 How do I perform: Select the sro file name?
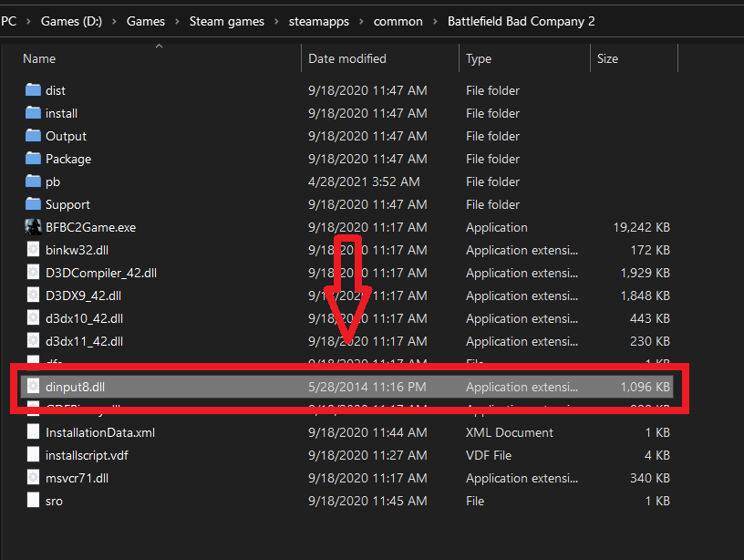point(54,501)
